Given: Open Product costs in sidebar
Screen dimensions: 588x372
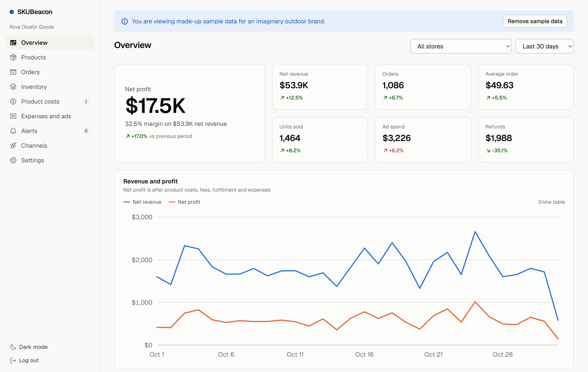Looking at the screenshot, I should tap(50, 101).
